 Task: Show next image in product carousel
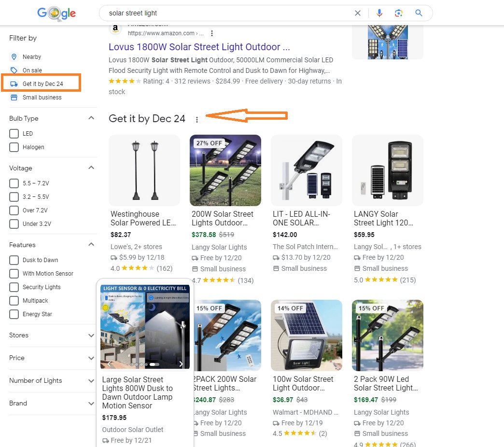tap(181, 364)
